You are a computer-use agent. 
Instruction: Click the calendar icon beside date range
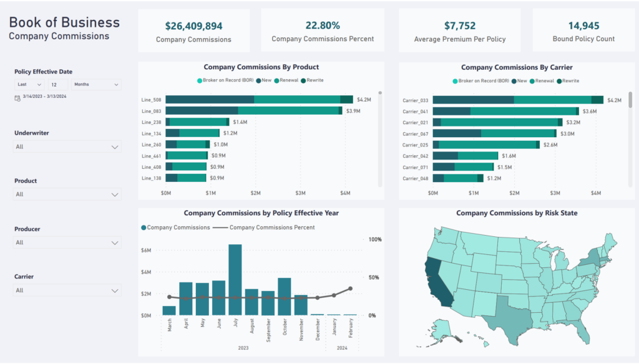click(x=17, y=98)
